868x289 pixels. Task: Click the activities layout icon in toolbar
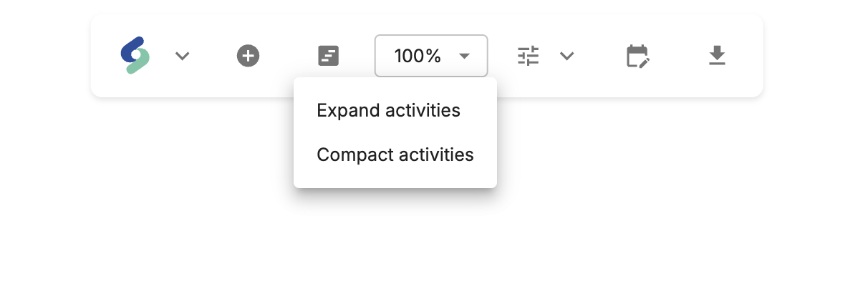point(328,55)
